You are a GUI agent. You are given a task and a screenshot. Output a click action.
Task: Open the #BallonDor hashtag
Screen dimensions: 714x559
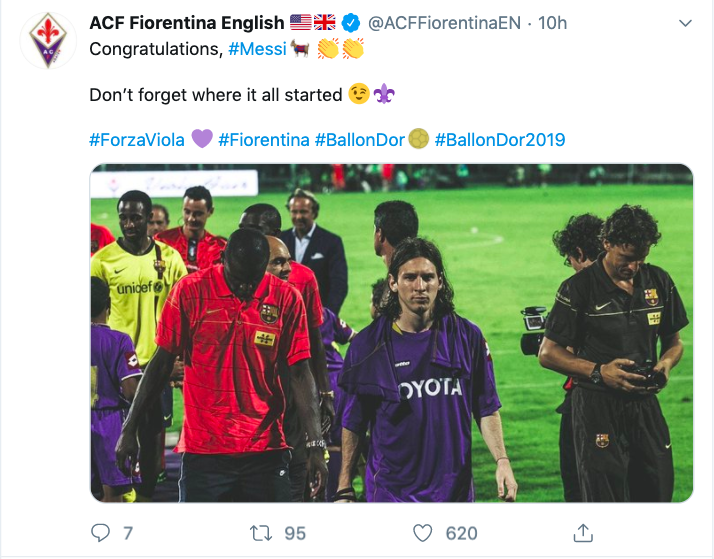(360, 140)
